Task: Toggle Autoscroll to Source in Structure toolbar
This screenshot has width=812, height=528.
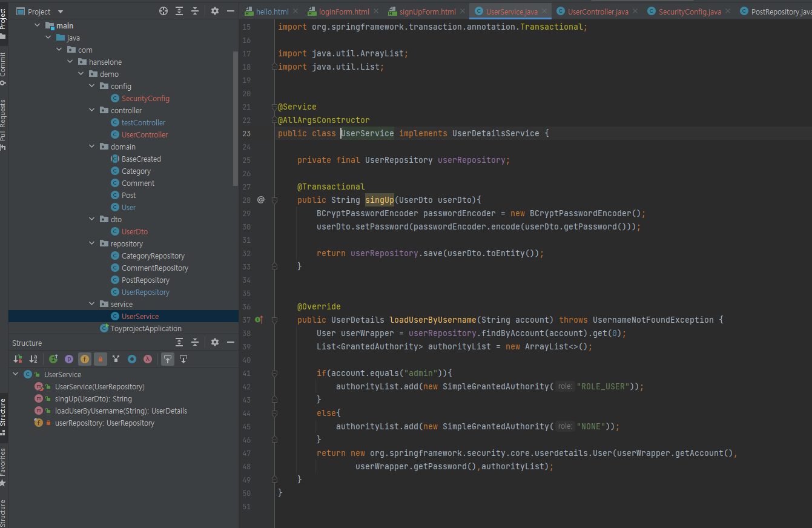Action: point(168,359)
